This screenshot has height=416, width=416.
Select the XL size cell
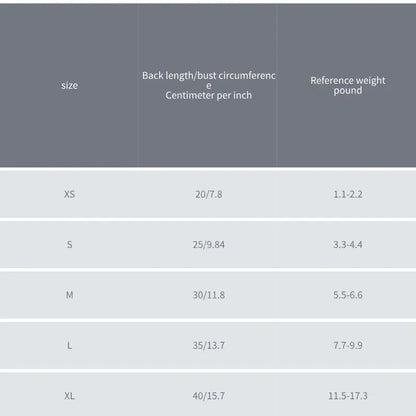coord(69,396)
